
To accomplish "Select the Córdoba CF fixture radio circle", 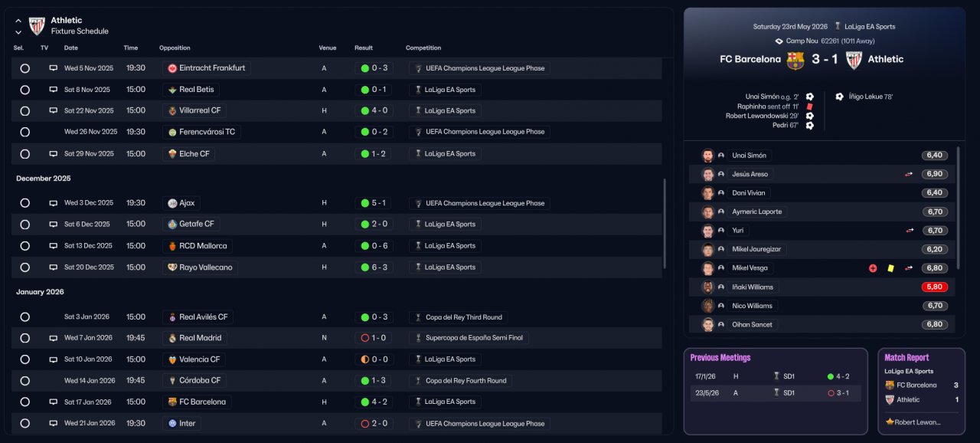I will click(24, 381).
